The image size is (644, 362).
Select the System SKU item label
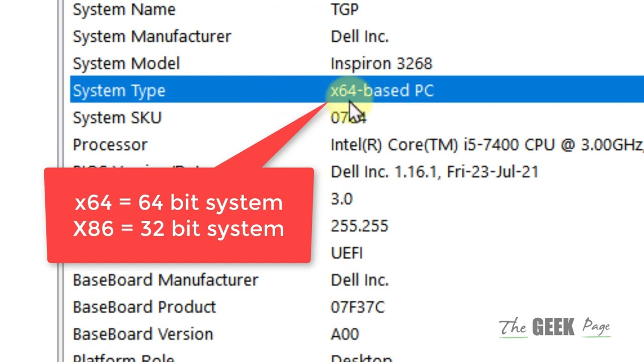pyautogui.click(x=117, y=118)
